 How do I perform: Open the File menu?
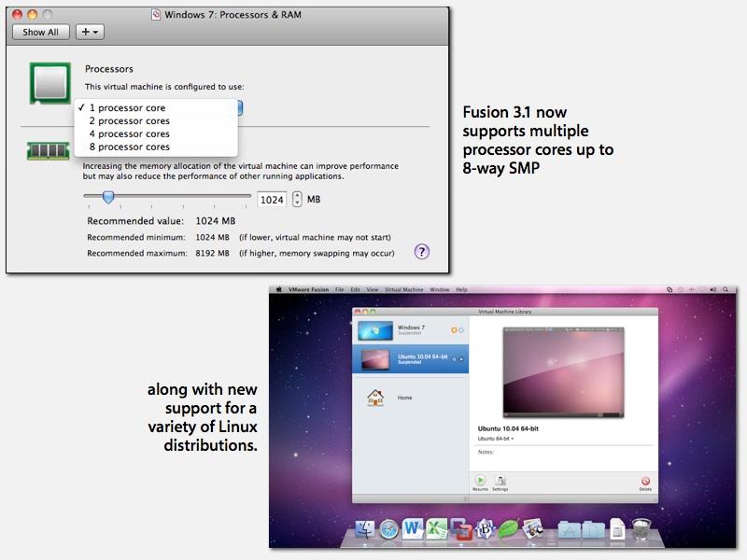click(x=339, y=289)
